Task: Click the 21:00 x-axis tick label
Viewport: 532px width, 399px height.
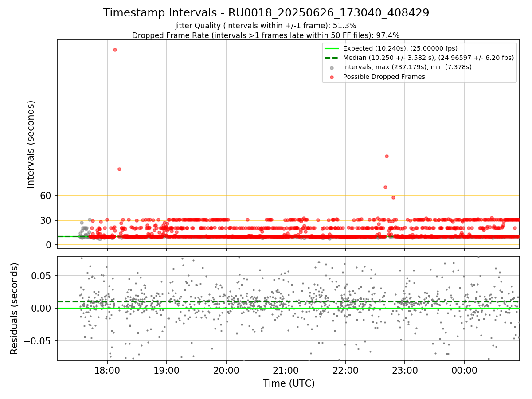Action: [286, 370]
